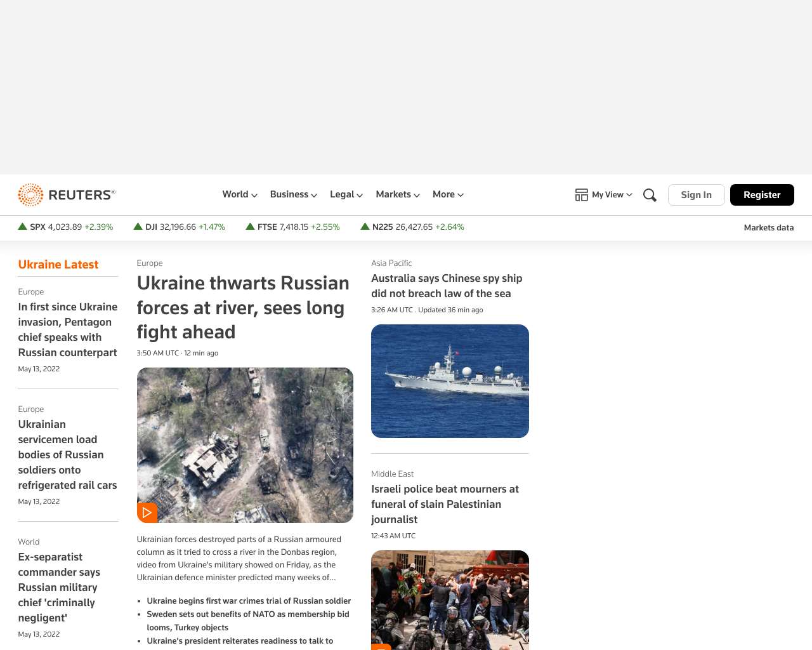Image resolution: width=812 pixels, height=650 pixels.
Task: Click the Chinese spy ship photo
Action: [x=450, y=381]
